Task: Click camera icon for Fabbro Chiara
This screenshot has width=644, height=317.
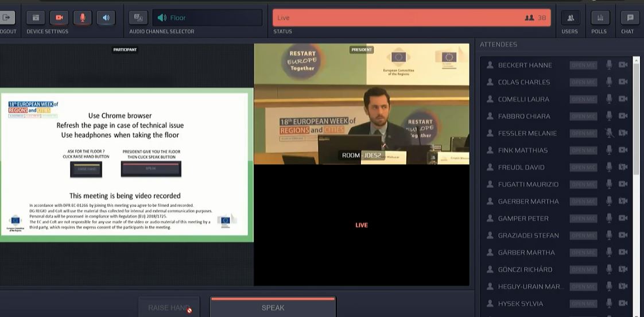Action: [623, 116]
